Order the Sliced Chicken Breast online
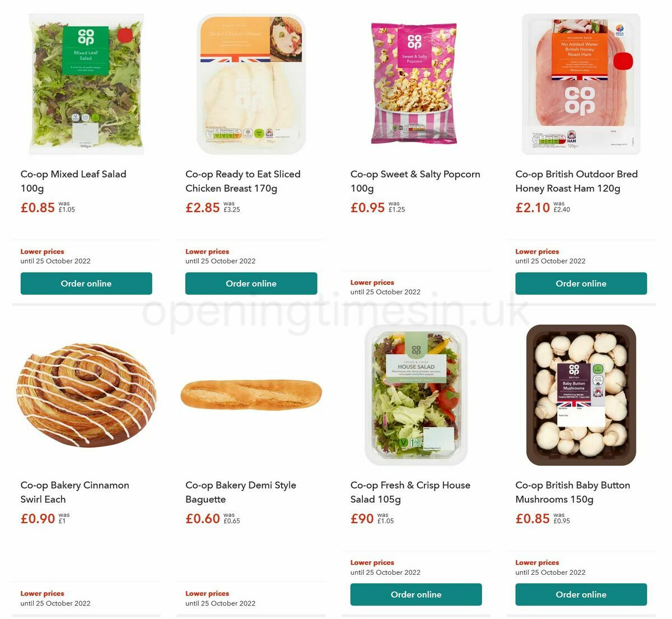This screenshot has width=672, height=619. pos(251,284)
